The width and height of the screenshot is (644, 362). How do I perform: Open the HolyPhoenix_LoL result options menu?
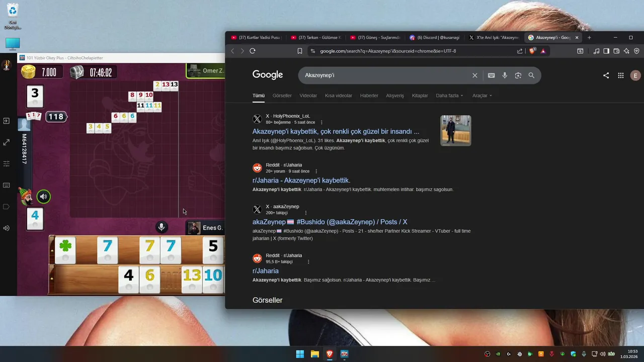click(321, 122)
